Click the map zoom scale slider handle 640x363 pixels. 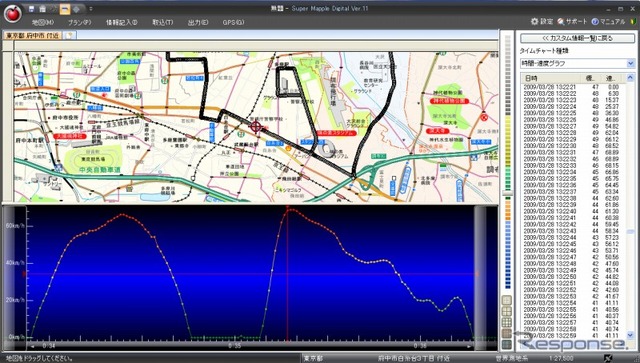click(507, 193)
